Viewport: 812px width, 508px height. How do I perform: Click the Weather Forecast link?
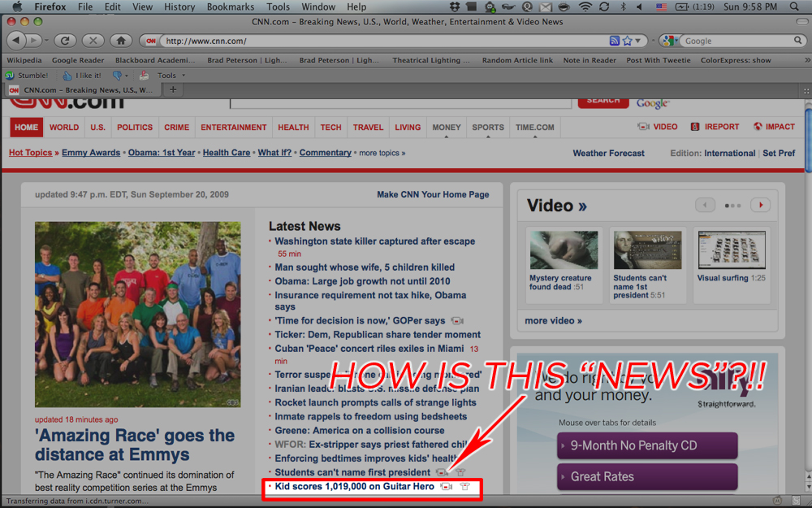608,153
